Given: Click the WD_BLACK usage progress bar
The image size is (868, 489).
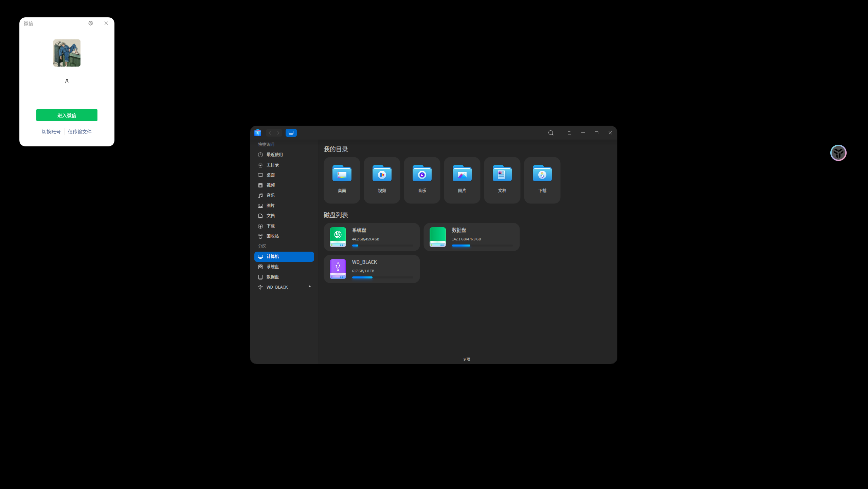Looking at the screenshot, I should click(383, 277).
